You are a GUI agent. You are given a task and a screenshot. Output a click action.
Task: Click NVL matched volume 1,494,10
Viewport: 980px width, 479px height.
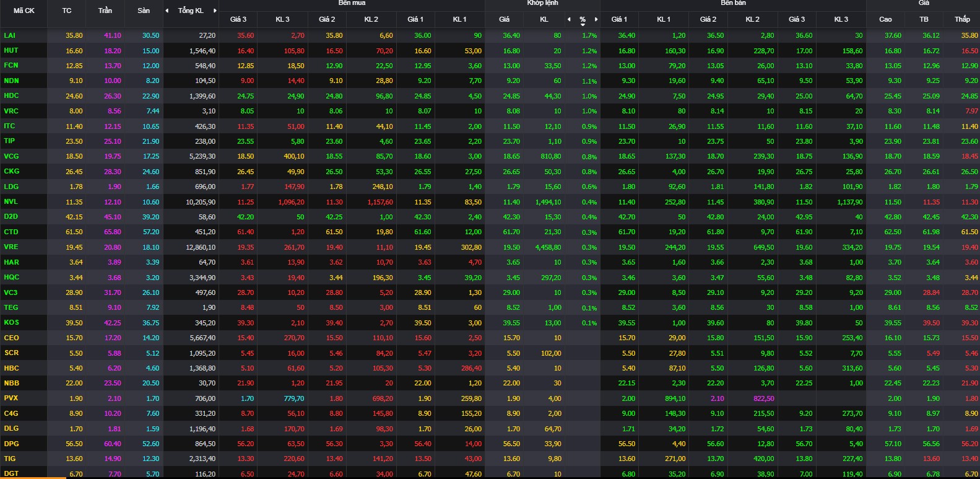coord(548,202)
